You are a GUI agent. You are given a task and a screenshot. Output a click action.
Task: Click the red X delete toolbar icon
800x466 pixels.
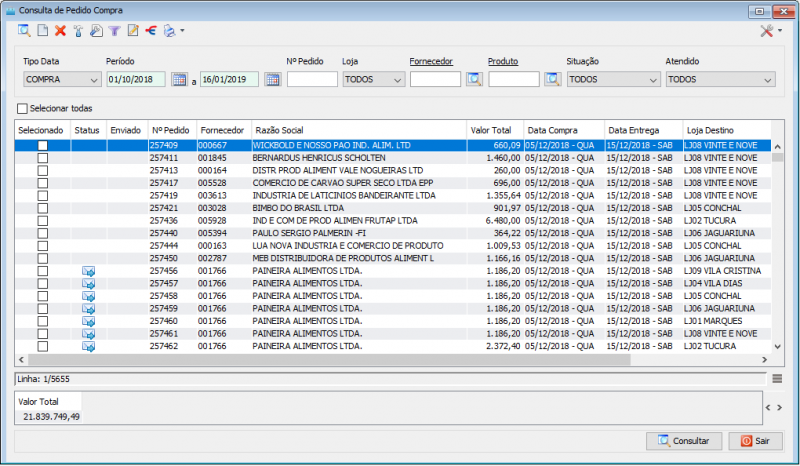point(60,31)
